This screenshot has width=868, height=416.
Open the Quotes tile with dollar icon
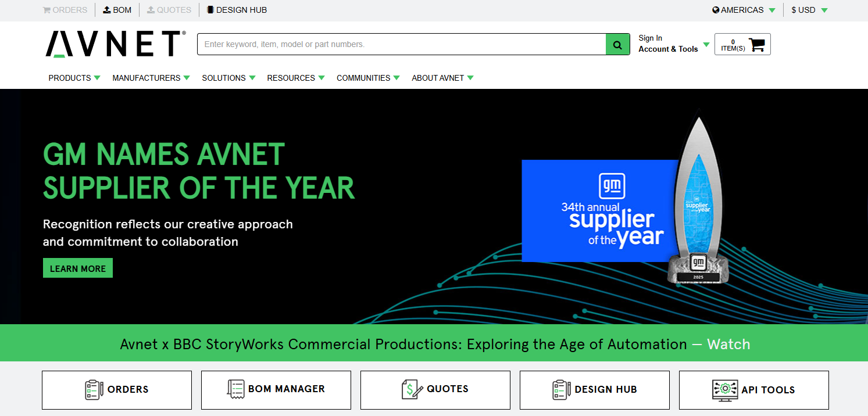tap(435, 390)
